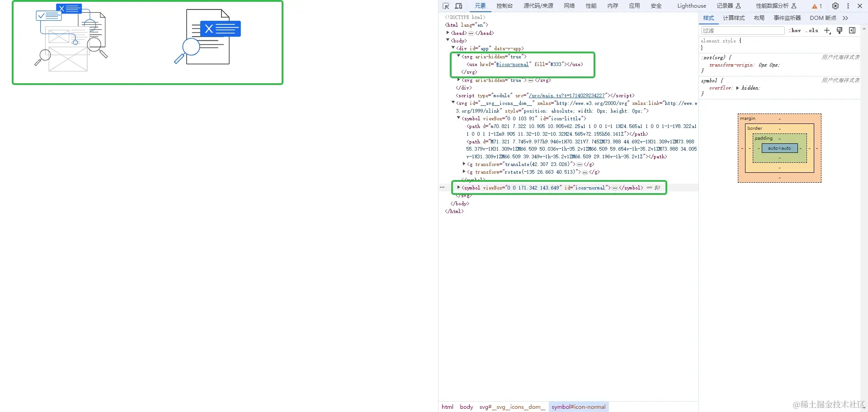This screenshot has height=412, width=868.
Task: Open the 性能数据分析 tab
Action: pyautogui.click(x=776, y=6)
